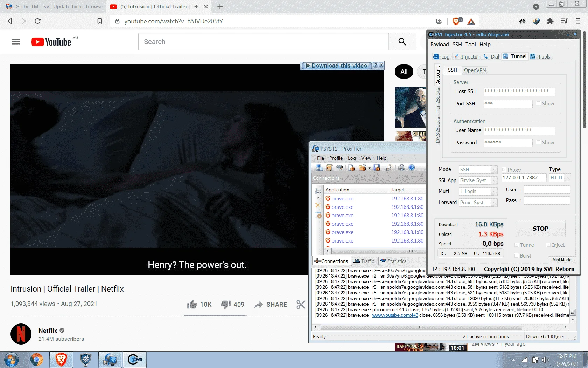Image resolution: width=588 pixels, height=368 pixels.
Task: Click Proxifier connections list horizontal scrollbar
Action: (x=379, y=251)
